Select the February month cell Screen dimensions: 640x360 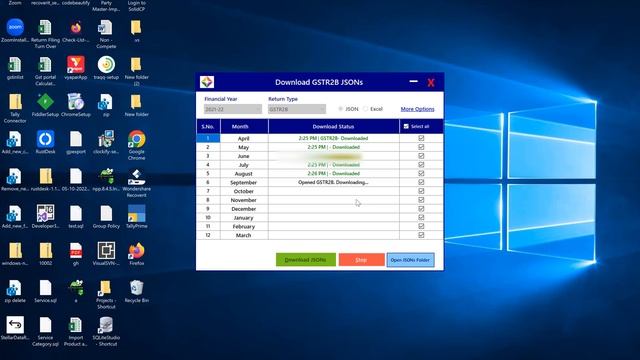click(244, 227)
